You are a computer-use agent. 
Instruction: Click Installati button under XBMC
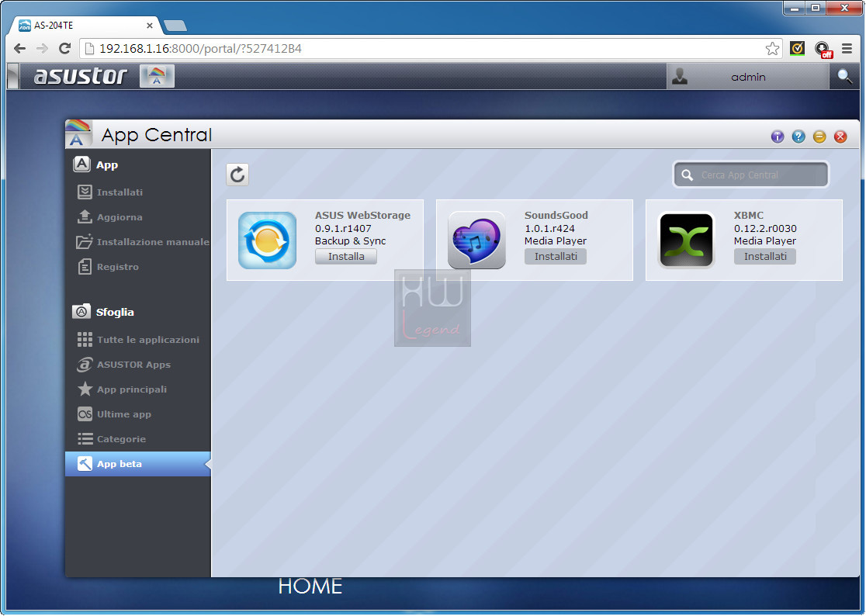click(765, 256)
